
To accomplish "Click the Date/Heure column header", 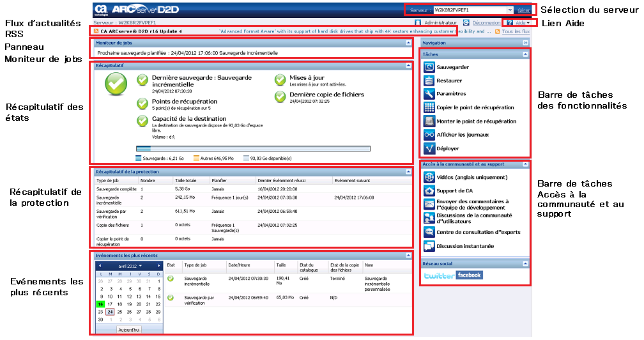I will tap(239, 265).
